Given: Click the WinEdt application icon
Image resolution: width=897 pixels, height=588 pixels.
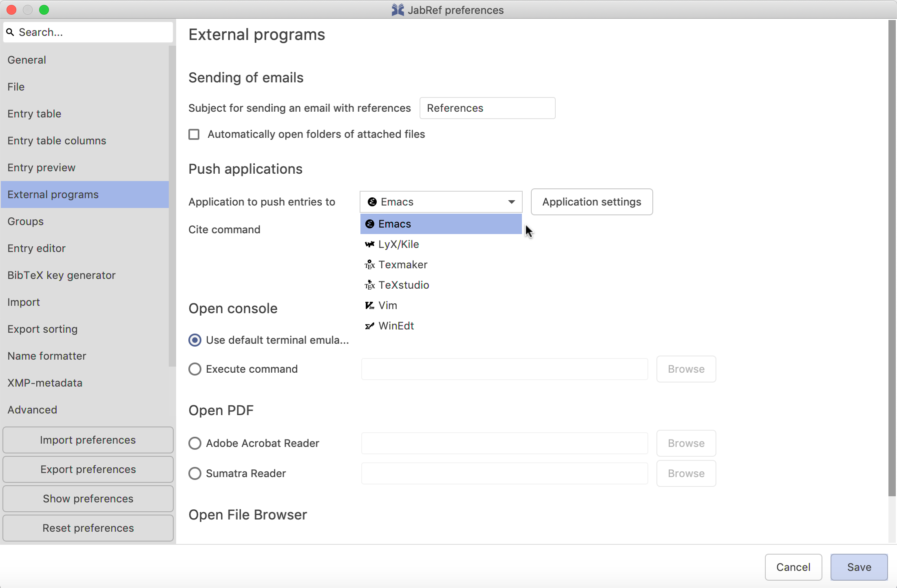Looking at the screenshot, I should tap(369, 326).
